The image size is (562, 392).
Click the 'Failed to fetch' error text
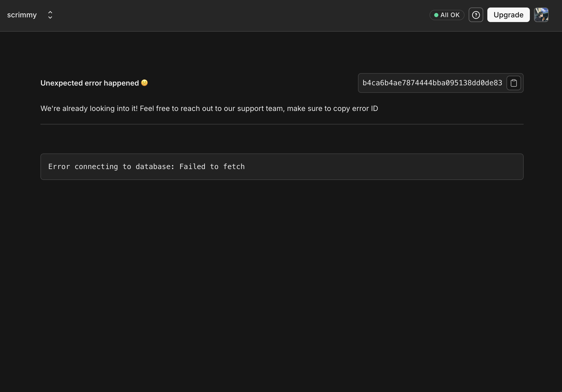coord(212,167)
